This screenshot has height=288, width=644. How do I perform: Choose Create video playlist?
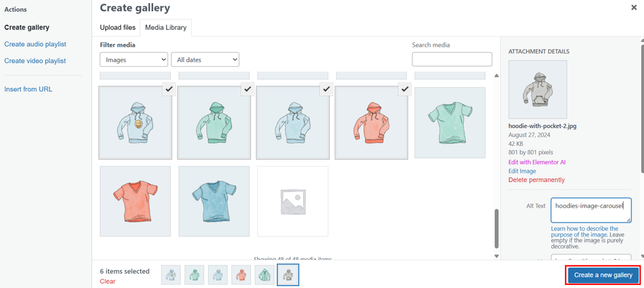pyautogui.click(x=35, y=61)
